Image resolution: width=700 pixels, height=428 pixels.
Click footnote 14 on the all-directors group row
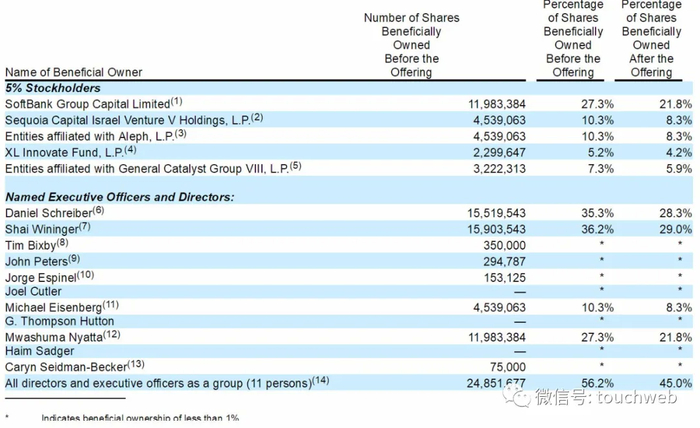pos(321,380)
